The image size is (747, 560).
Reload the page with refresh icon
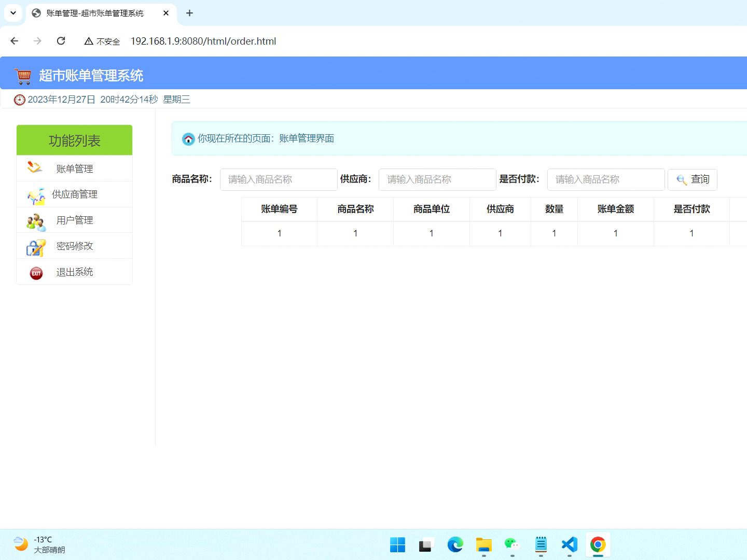61,41
